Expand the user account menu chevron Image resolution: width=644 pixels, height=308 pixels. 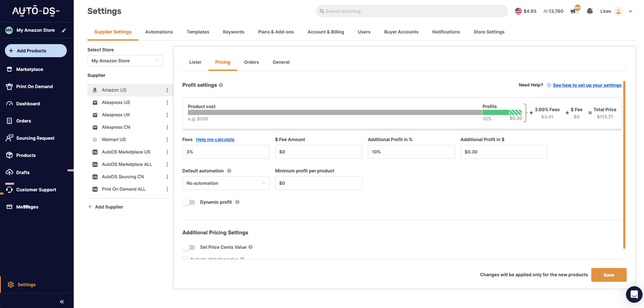click(630, 11)
